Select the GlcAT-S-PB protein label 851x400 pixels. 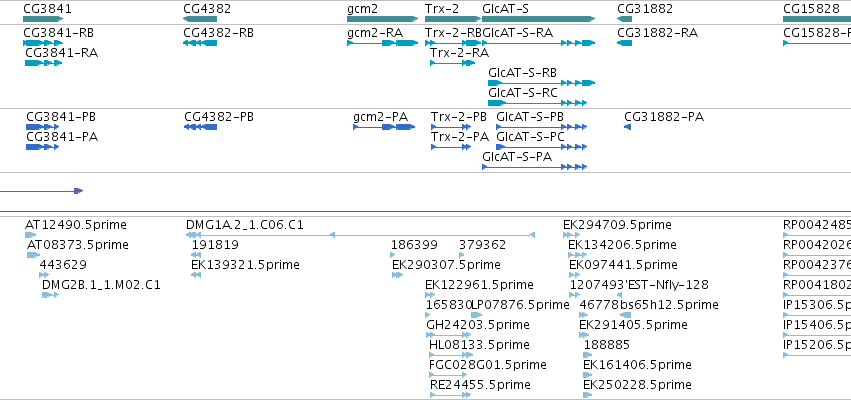(x=530, y=117)
